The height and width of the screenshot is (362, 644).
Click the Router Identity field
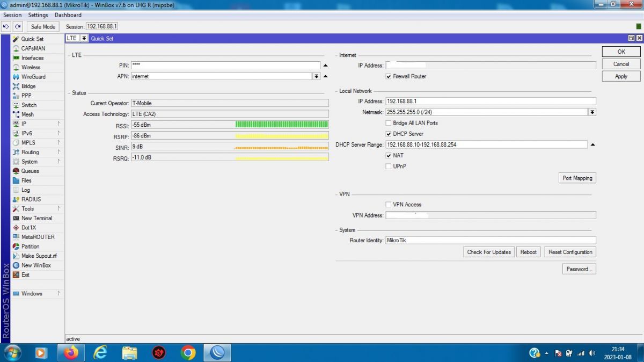point(491,240)
